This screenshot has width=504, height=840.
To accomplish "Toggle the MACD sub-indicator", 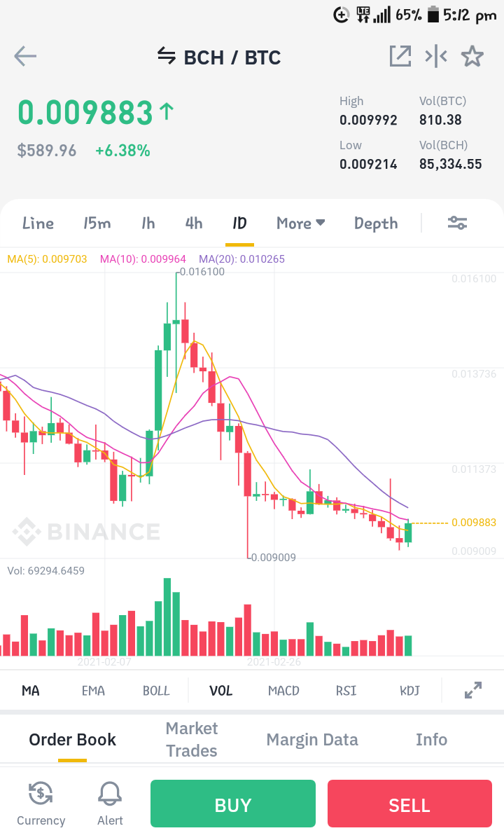I will point(283,691).
